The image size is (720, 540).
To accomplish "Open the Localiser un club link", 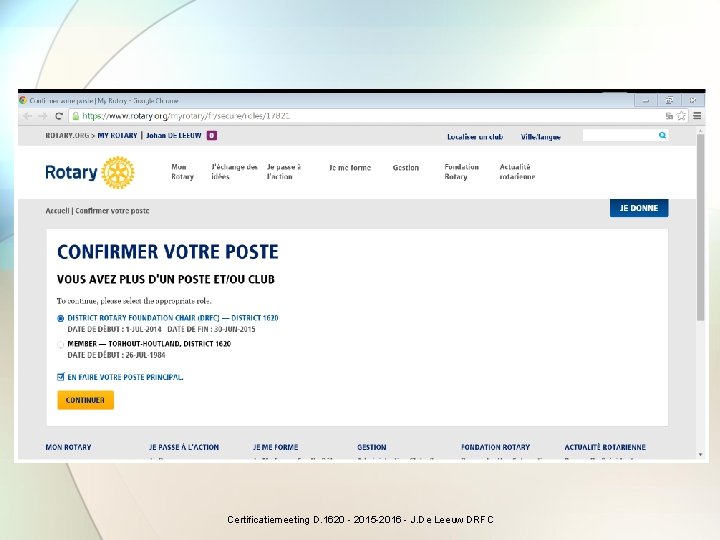I will 475,137.
